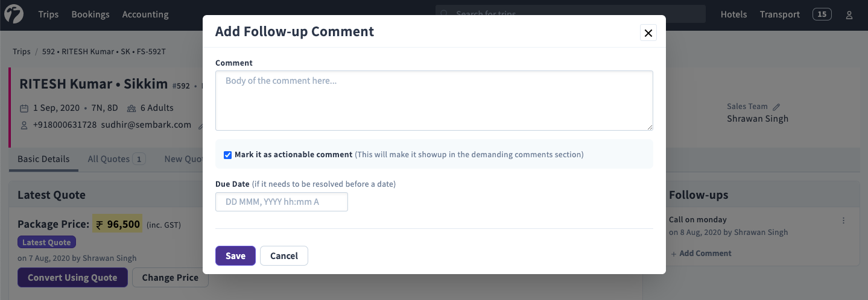Save the follow-up comment
This screenshot has height=300, width=868.
tap(235, 255)
